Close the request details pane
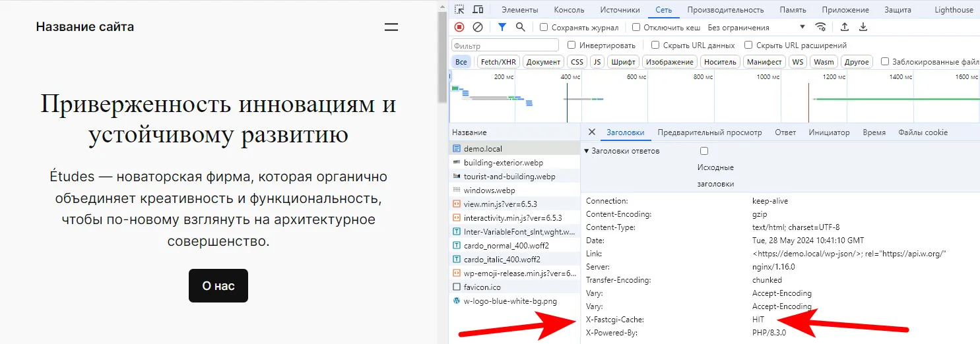980x344 pixels. point(591,132)
